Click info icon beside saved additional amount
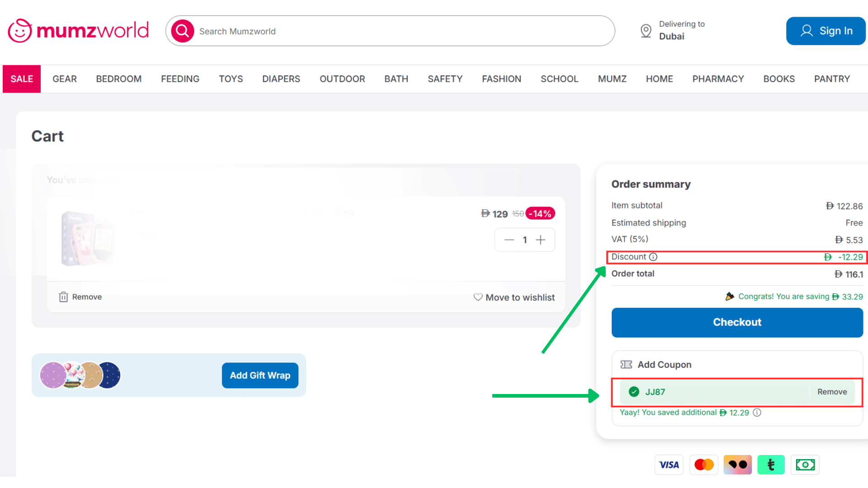The width and height of the screenshot is (868, 488). click(x=757, y=413)
